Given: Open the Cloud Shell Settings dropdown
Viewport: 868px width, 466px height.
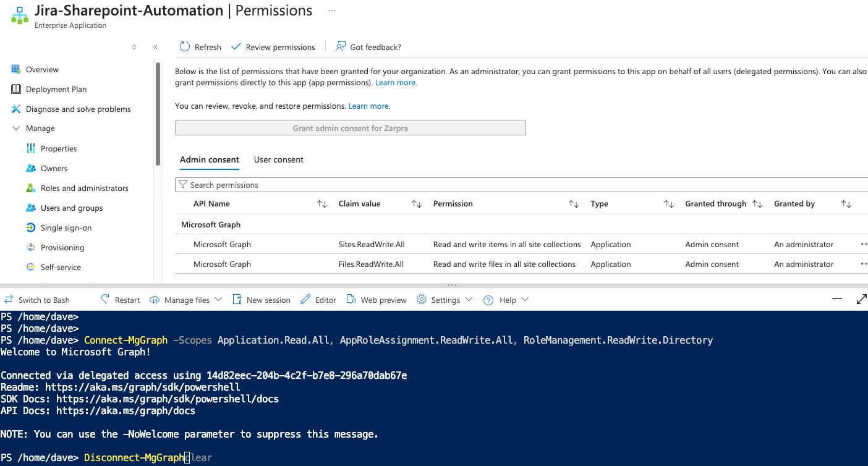Looking at the screenshot, I should coord(445,300).
